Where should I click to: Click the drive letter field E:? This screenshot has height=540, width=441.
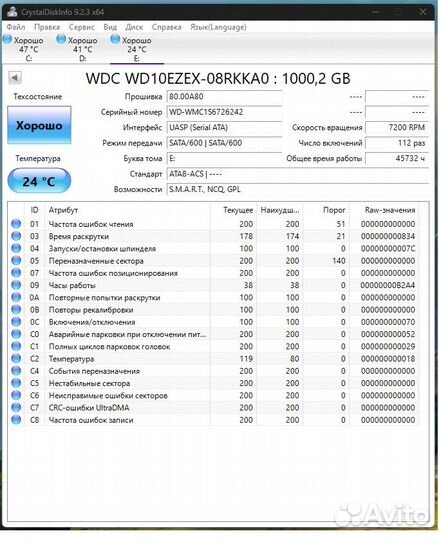click(224, 158)
